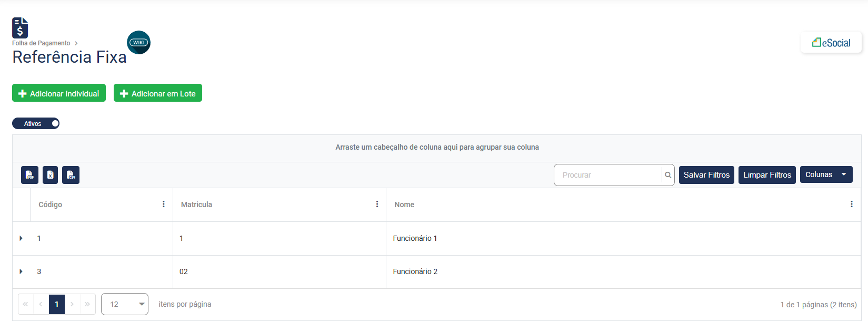
Task: Open the eSocial button
Action: click(x=831, y=43)
